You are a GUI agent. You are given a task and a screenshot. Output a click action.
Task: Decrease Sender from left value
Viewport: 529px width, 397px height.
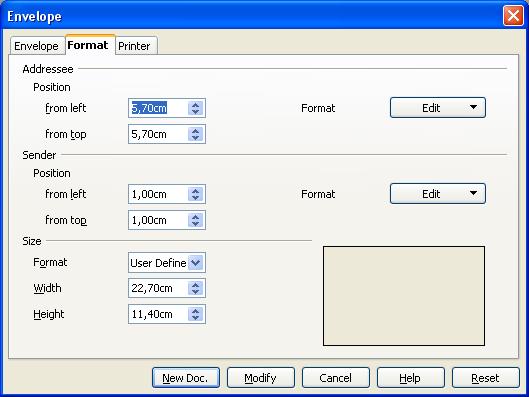click(196, 198)
